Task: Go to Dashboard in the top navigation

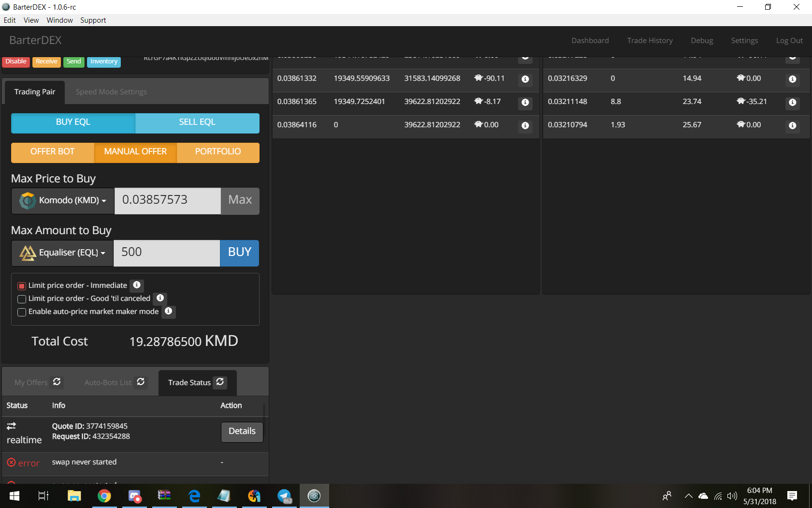Action: tap(590, 41)
